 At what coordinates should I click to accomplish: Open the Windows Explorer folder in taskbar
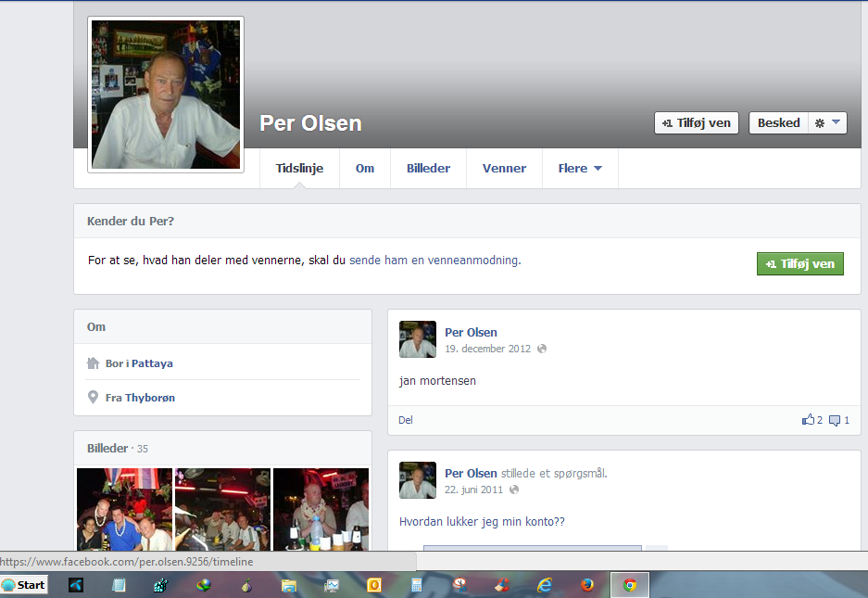click(289, 585)
